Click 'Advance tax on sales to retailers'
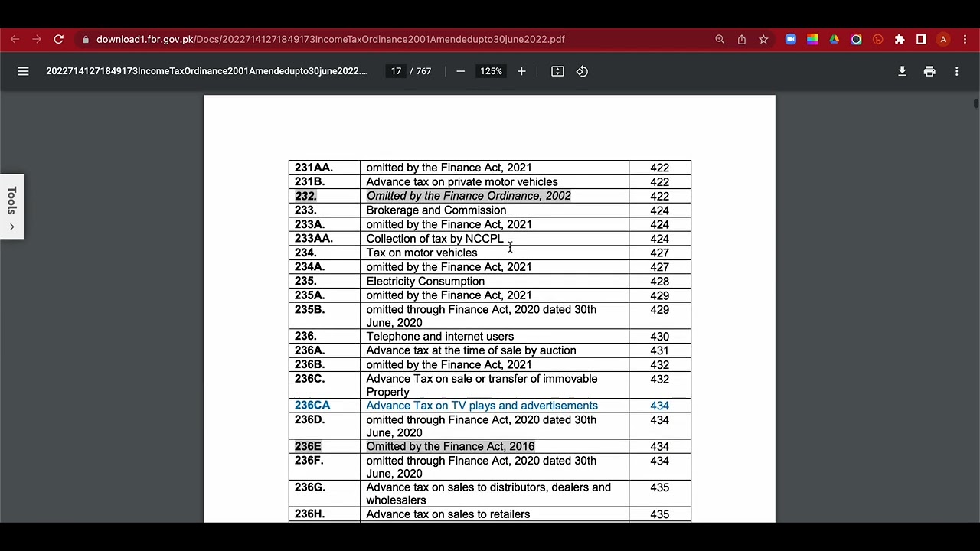The height and width of the screenshot is (551, 980). point(448,514)
